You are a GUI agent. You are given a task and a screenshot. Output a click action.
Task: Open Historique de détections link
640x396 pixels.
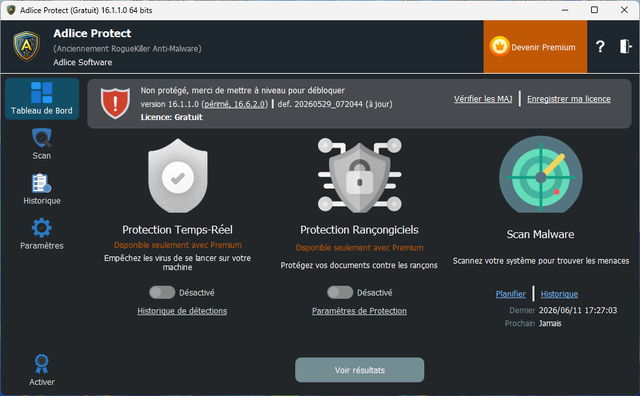(182, 311)
